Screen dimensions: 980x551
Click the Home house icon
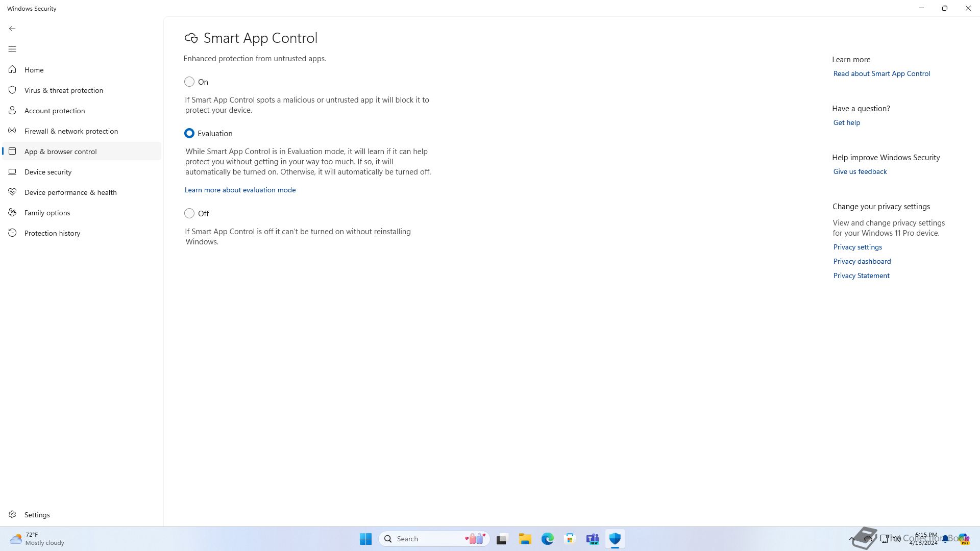pos(12,69)
